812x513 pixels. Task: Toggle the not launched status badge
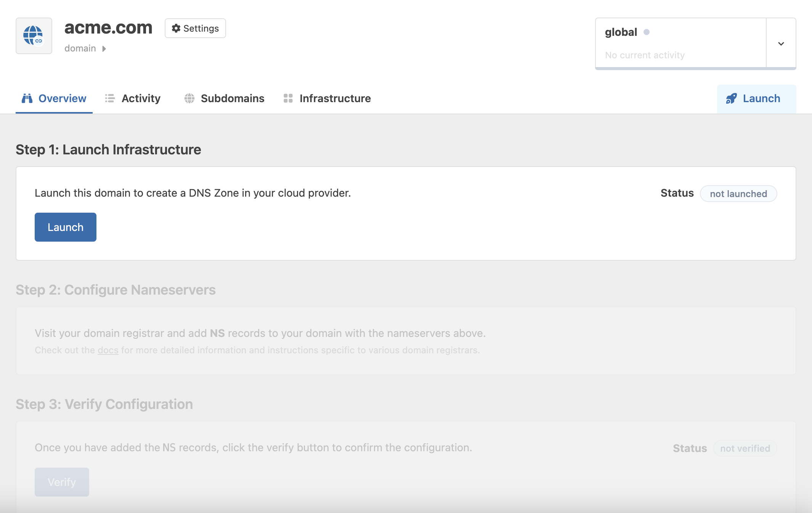point(738,193)
